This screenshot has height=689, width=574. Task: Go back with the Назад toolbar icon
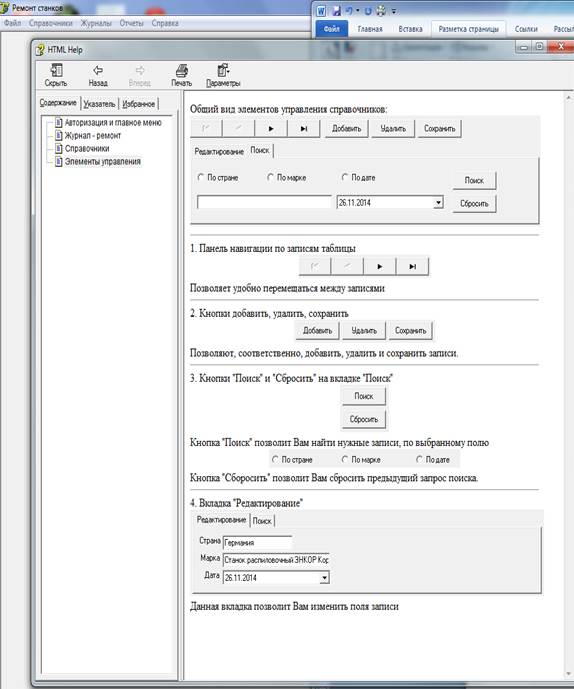98,70
